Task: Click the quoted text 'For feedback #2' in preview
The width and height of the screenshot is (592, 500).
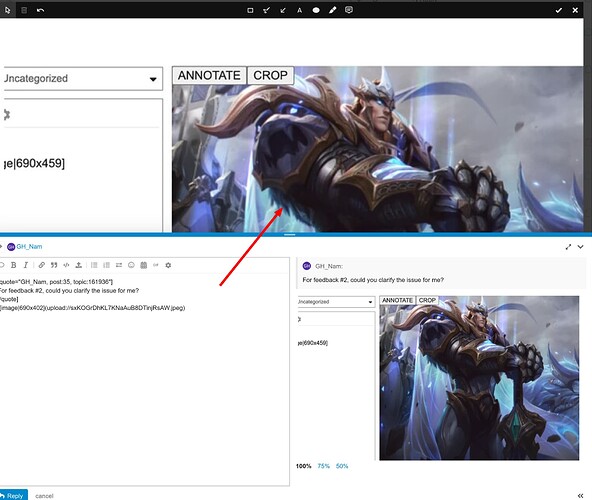Action: pos(373,280)
